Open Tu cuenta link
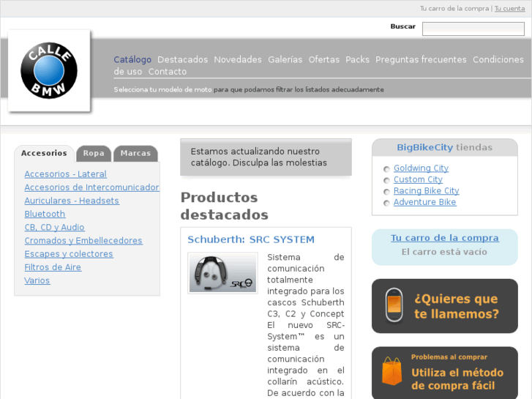This screenshot has height=399, width=532. pos(509,9)
